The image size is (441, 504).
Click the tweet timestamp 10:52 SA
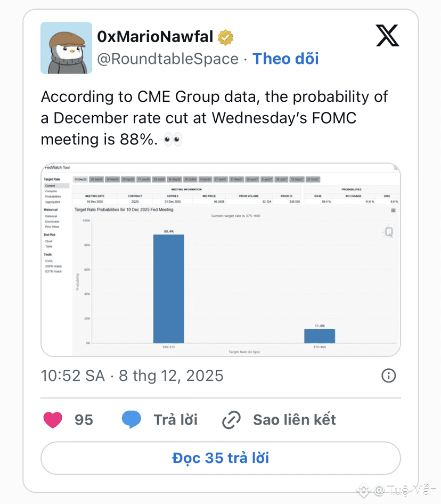(x=72, y=376)
